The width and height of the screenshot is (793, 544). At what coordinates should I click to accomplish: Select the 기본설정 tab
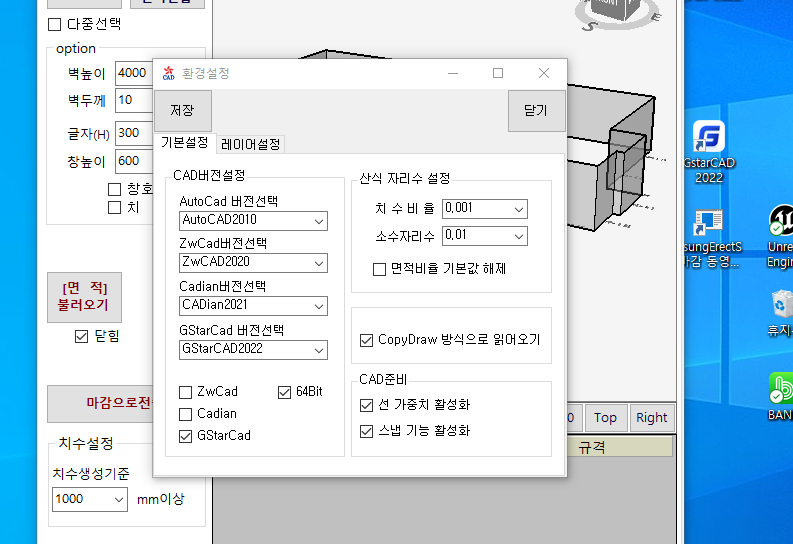pos(184,143)
